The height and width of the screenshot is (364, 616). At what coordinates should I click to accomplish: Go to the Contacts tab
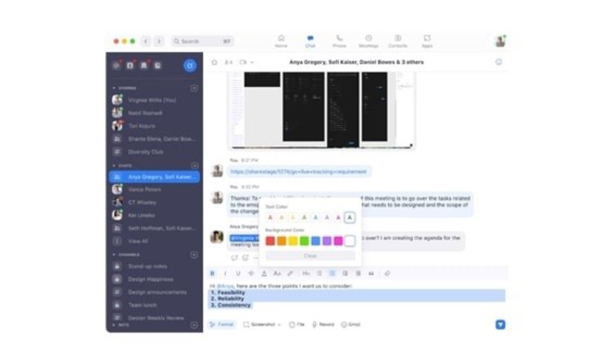(397, 41)
